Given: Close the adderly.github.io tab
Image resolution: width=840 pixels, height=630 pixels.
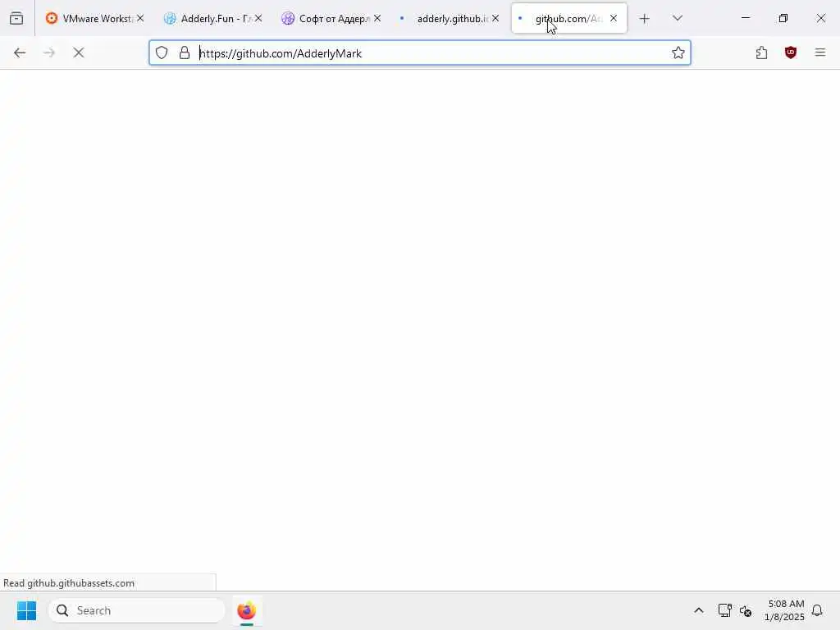Looking at the screenshot, I should [495, 18].
